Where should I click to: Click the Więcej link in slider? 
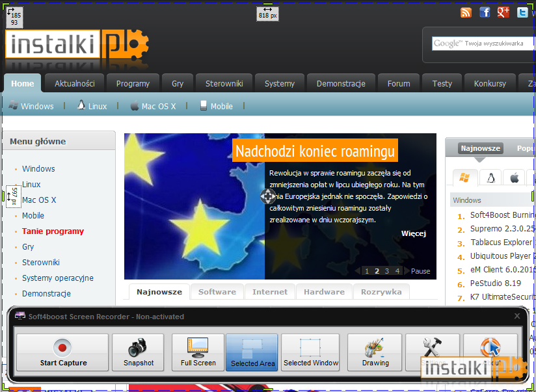pyautogui.click(x=414, y=233)
